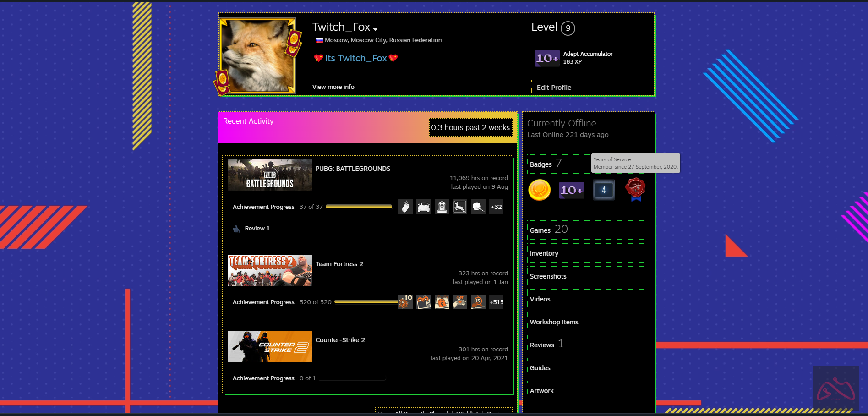Click the Adept Accumulator 10+ badge in header
The height and width of the screenshot is (416, 868).
547,58
